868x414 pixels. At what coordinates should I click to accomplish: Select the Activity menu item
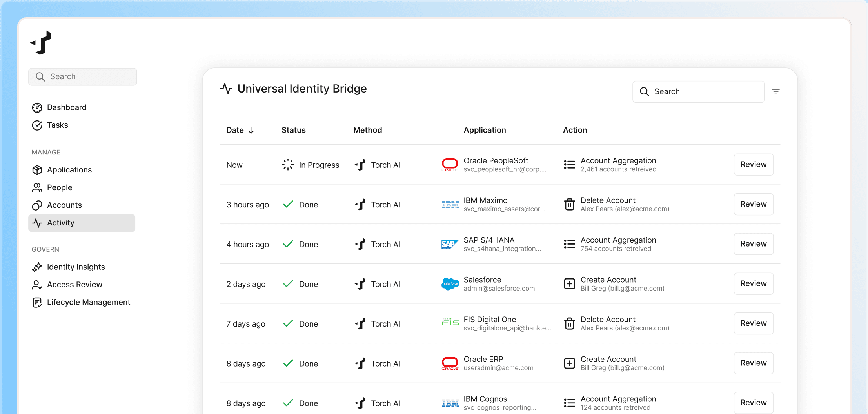click(82, 223)
